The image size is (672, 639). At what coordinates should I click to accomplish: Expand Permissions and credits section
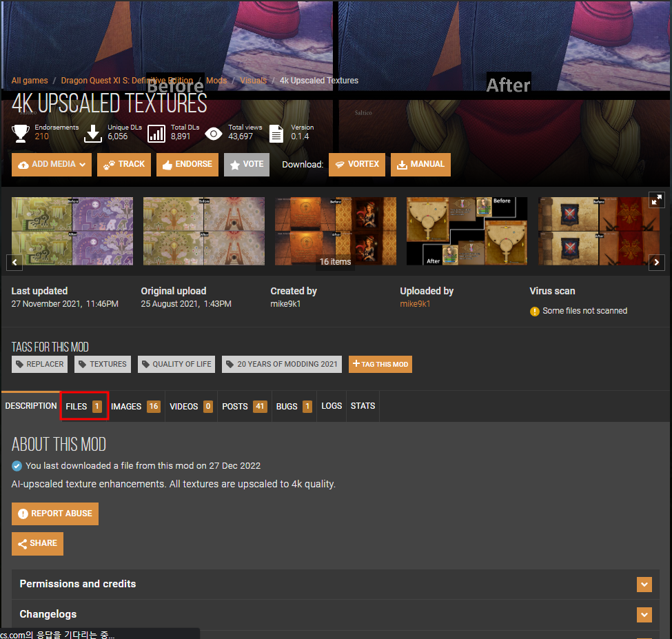335,584
